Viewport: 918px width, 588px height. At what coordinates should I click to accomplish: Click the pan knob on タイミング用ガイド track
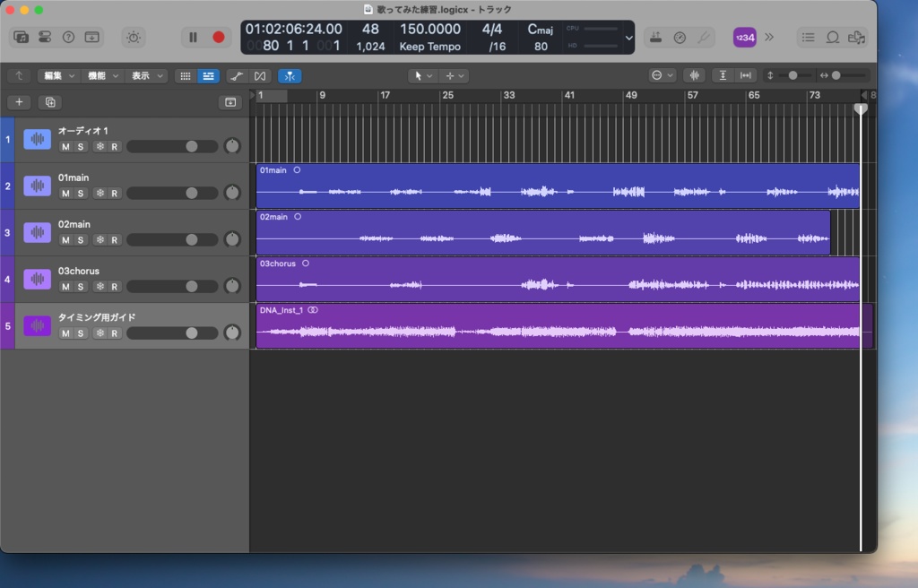[x=232, y=333]
